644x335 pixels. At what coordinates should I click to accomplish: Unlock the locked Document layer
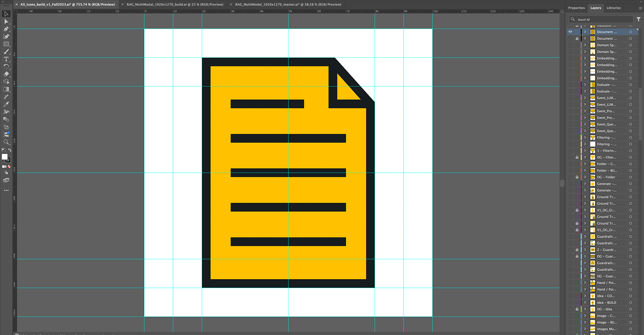coord(577,39)
